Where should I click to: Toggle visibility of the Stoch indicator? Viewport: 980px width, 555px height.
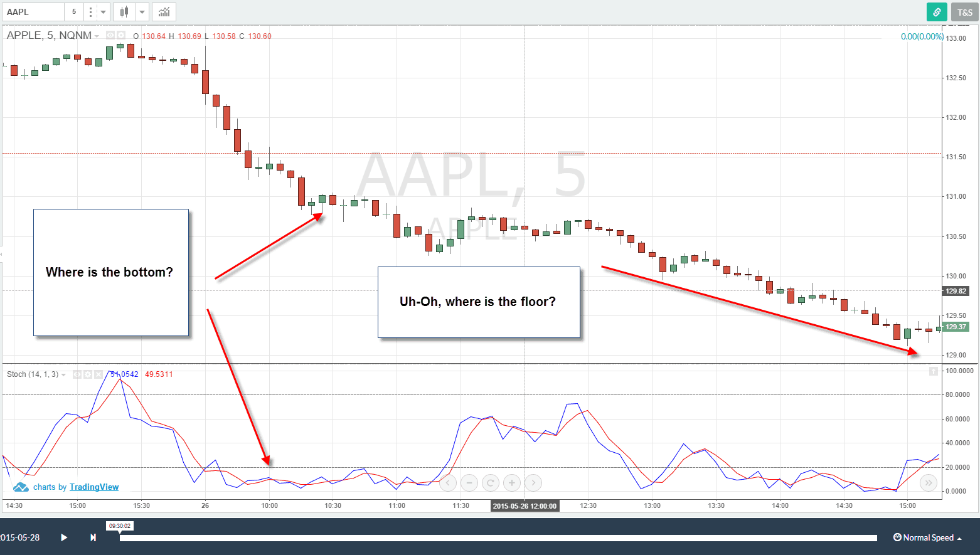(76, 374)
